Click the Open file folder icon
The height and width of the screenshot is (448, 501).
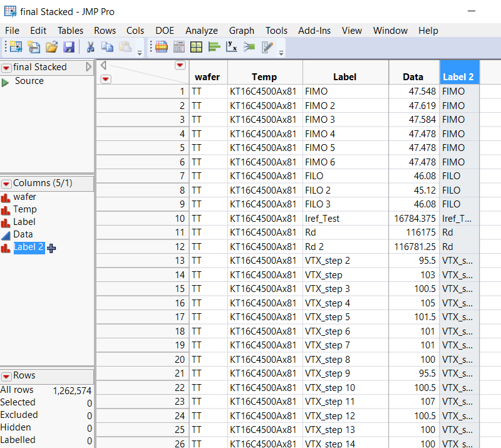(51, 47)
